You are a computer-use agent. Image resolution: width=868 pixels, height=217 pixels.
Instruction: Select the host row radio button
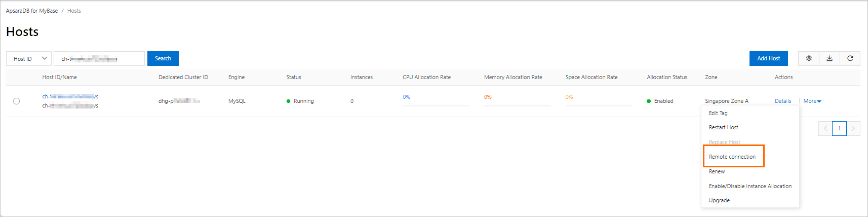tap(17, 101)
